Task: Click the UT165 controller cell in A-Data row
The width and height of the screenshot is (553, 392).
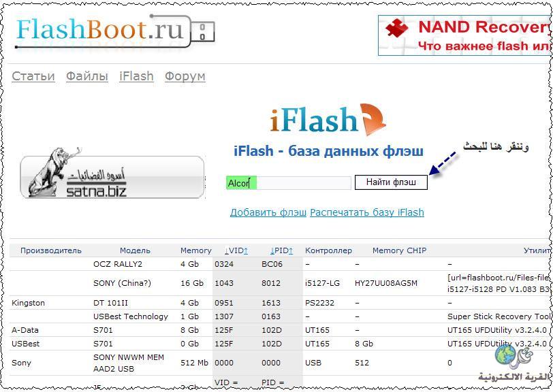Action: [317, 330]
